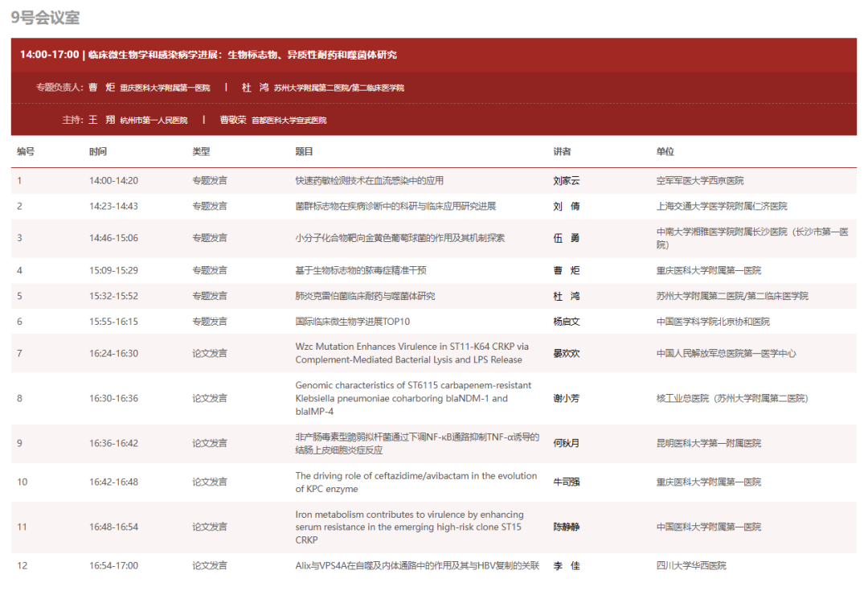Image resolution: width=868 pixels, height=591 pixels.
Task: Select time cell '14:23-14:43'
Action: click(x=113, y=206)
